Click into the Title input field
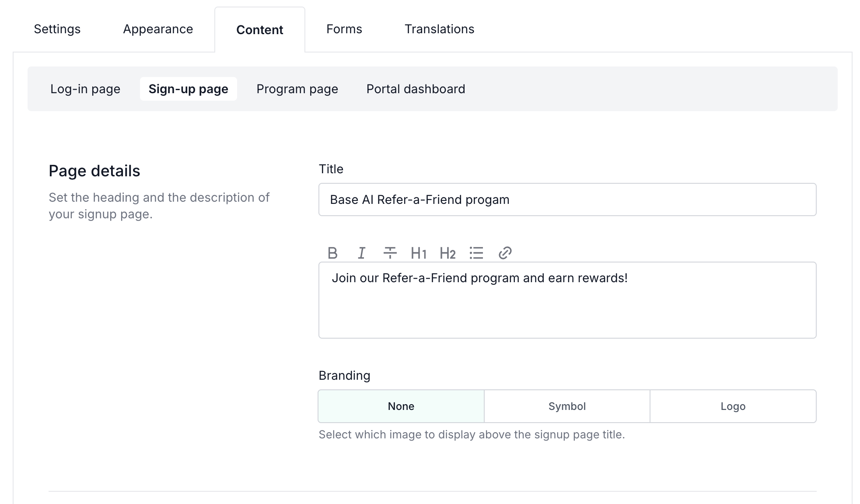 click(x=567, y=199)
